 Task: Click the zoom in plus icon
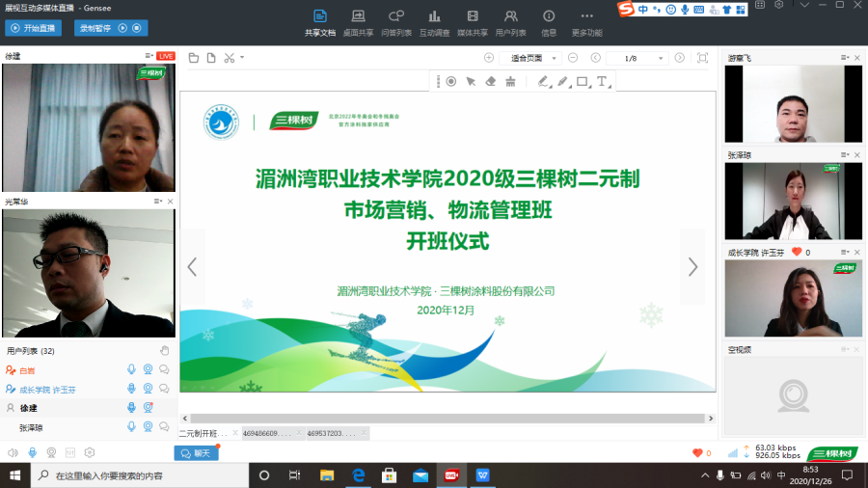coord(489,58)
